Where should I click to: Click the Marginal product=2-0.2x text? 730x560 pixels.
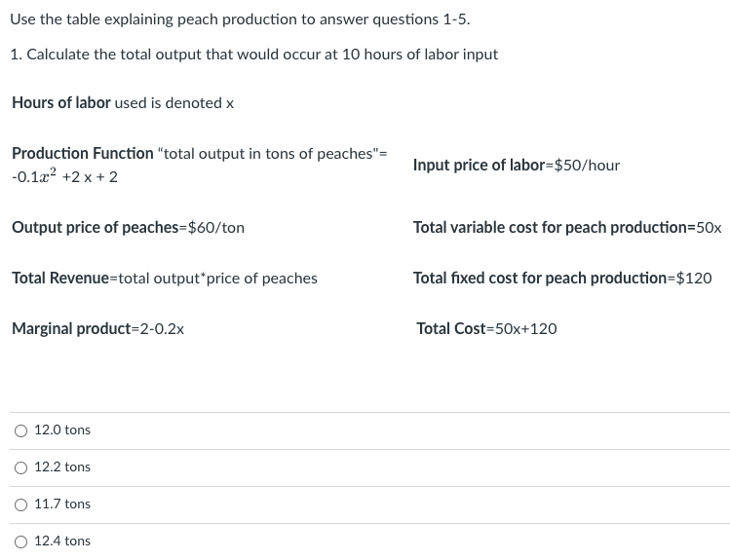pos(98,329)
